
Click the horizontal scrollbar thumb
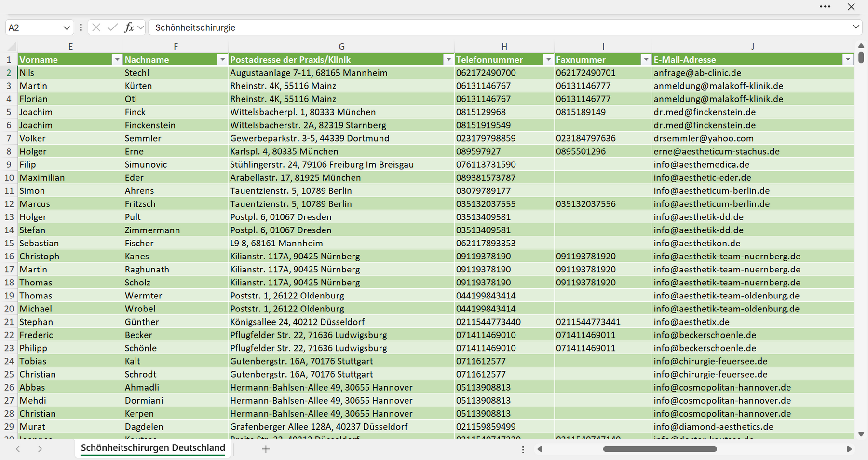coord(660,449)
